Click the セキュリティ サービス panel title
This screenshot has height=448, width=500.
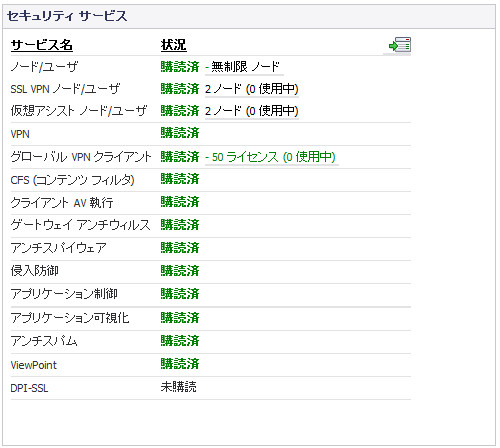(67, 16)
